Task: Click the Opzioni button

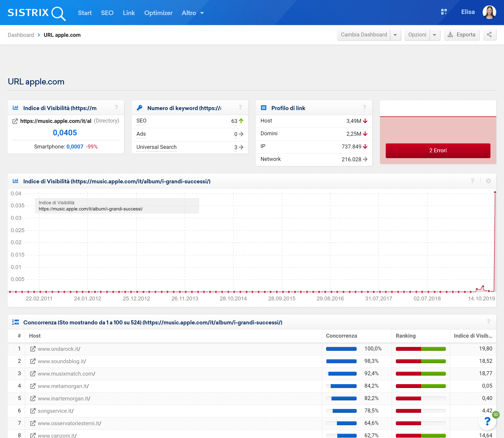Action: point(417,35)
